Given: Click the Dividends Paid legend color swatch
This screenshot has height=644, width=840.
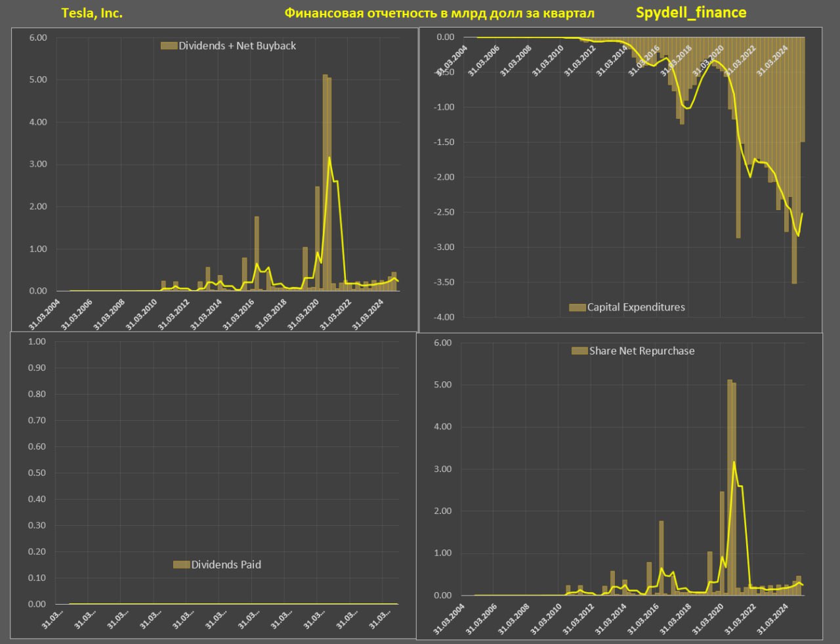Looking at the screenshot, I should pos(181,565).
